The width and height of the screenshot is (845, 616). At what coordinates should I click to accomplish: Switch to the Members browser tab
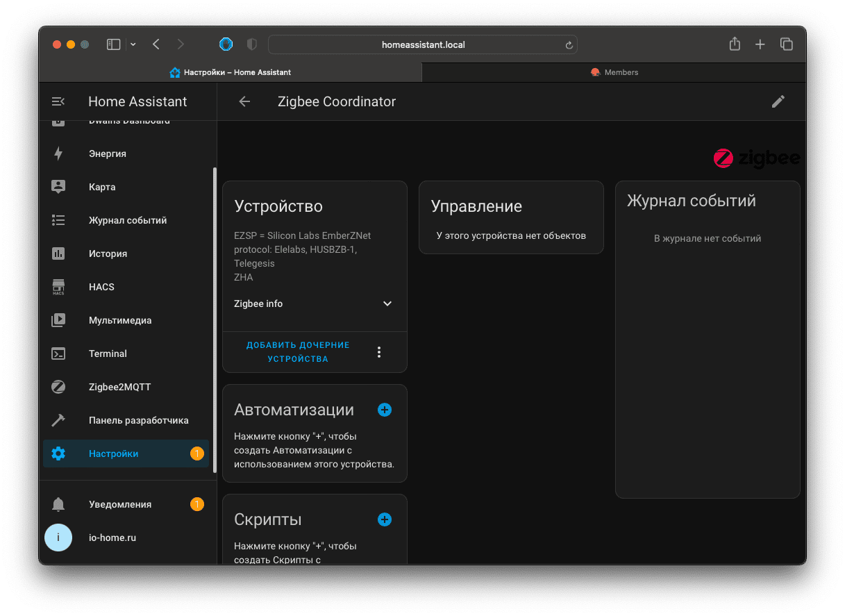[x=614, y=72]
